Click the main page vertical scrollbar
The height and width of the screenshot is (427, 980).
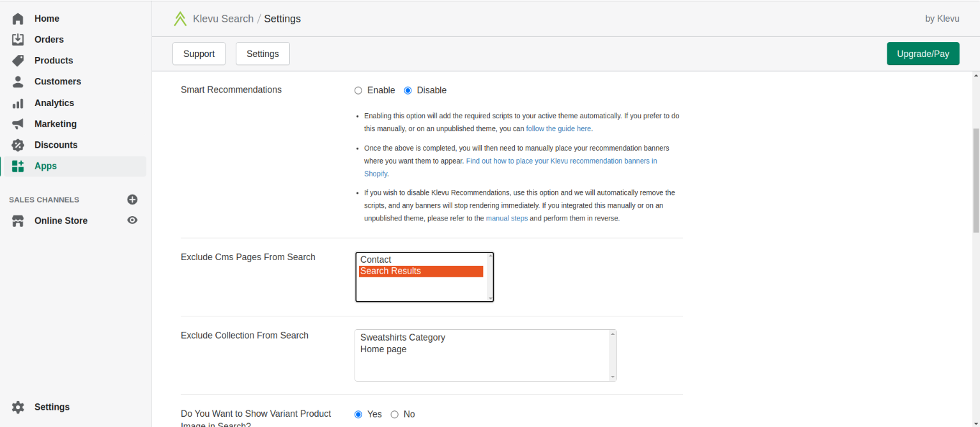click(x=976, y=180)
